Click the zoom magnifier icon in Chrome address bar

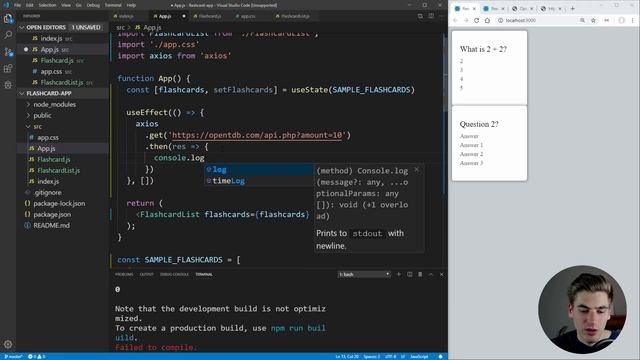tap(582, 20)
